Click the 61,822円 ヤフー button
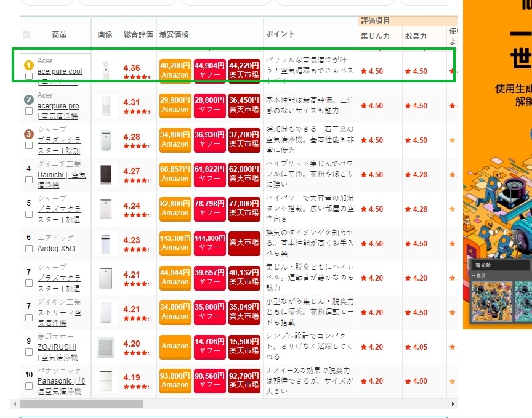This screenshot has height=418, width=532. click(x=210, y=174)
